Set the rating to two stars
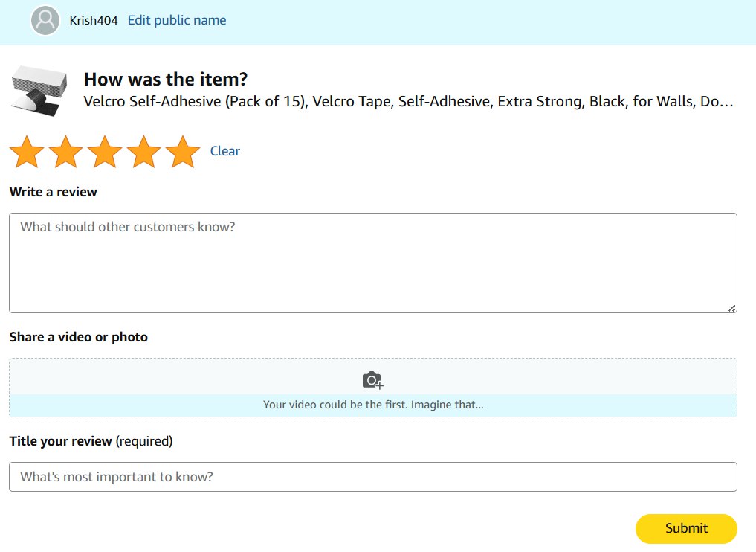Viewport: 756px width, 552px height. point(66,152)
